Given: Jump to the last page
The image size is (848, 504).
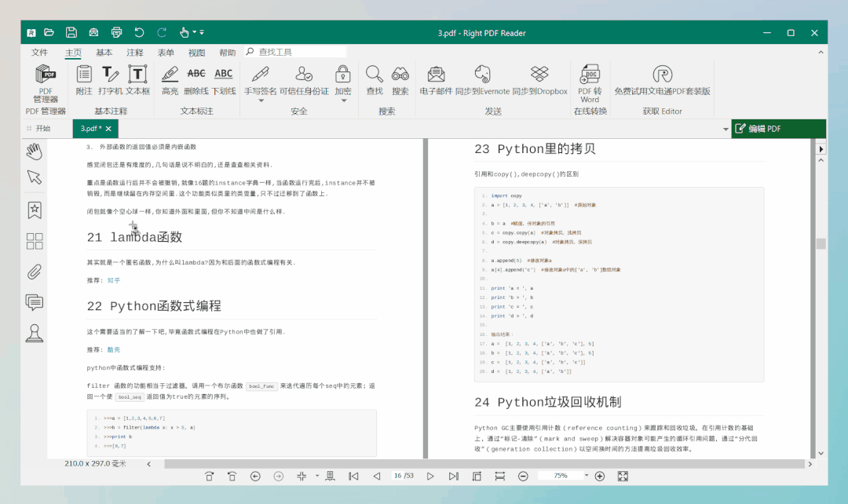Looking at the screenshot, I should click(453, 477).
